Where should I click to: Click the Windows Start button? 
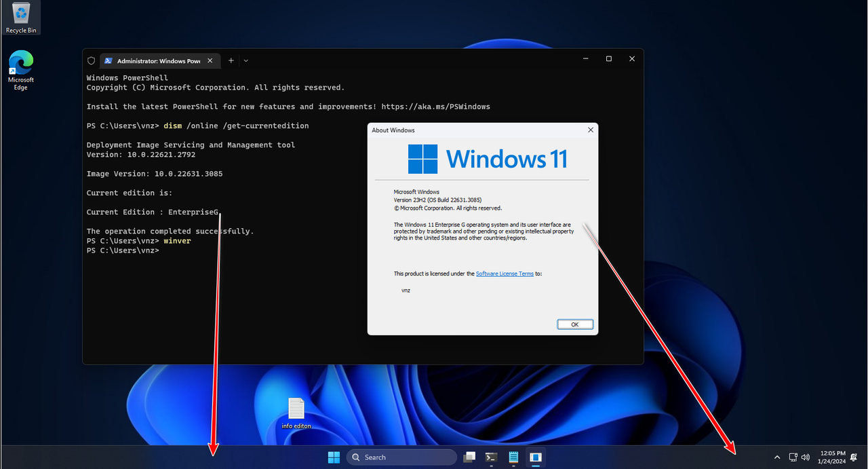[x=334, y=457]
